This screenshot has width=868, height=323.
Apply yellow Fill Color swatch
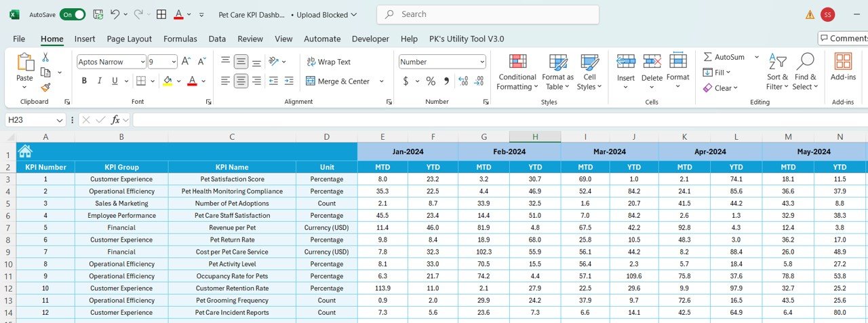pos(167,81)
